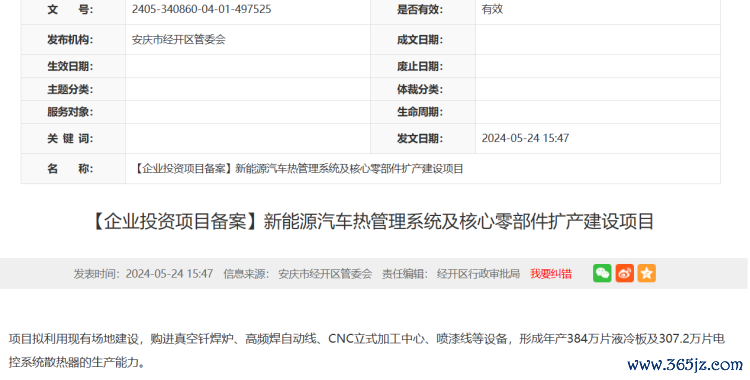750x380 pixels.
Task: Click the table date 2024-05-24 15:47
Action: click(x=525, y=138)
